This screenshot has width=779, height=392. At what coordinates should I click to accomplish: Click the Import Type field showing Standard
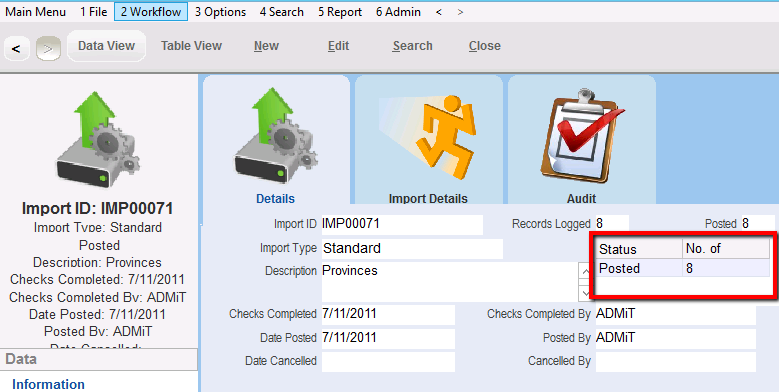coord(412,248)
